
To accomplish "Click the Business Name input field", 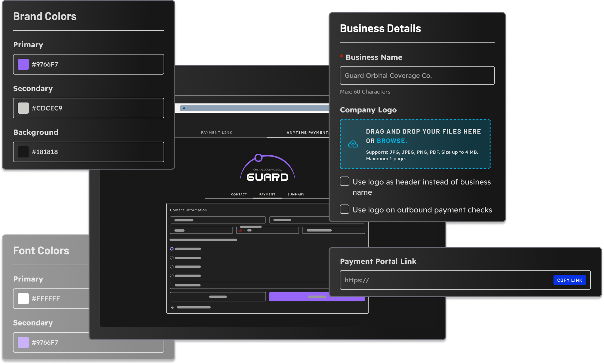I will click(417, 75).
